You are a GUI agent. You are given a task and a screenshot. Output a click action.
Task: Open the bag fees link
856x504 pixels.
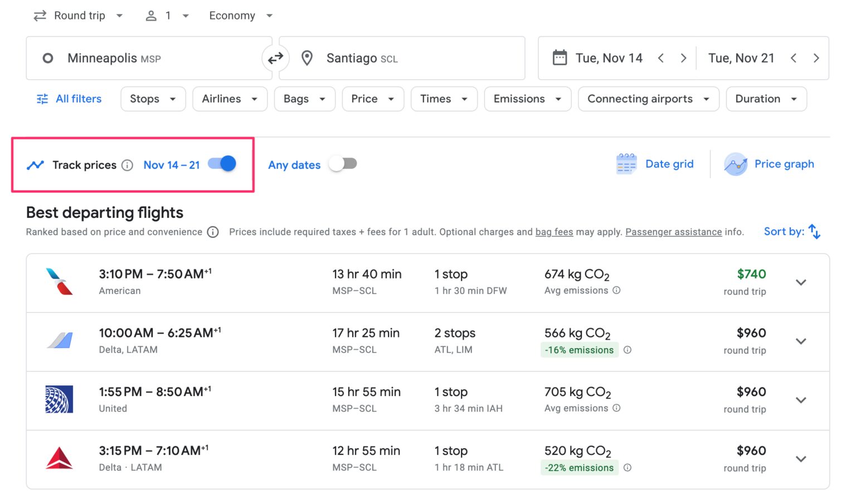point(555,232)
